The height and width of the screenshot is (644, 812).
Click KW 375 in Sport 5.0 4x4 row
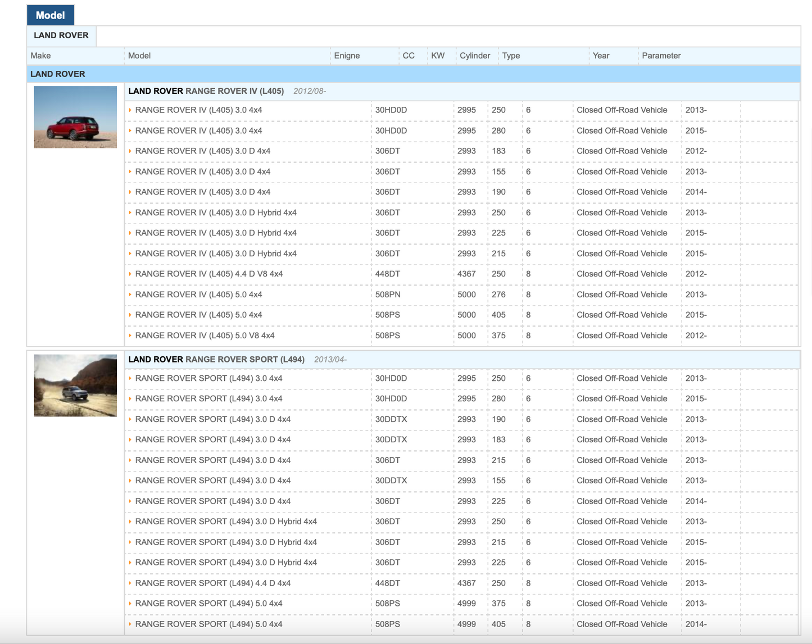coord(498,604)
